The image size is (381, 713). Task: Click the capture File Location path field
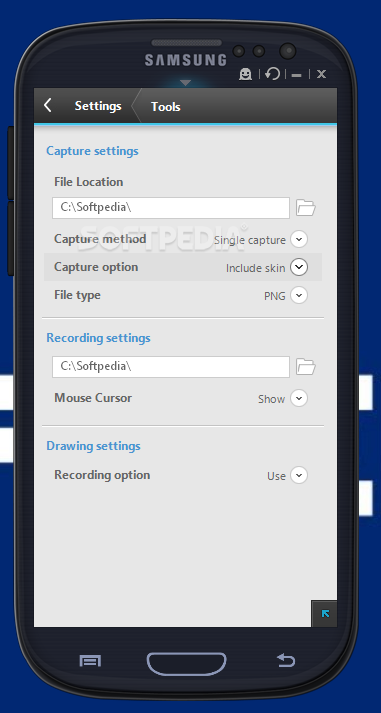[171, 208]
